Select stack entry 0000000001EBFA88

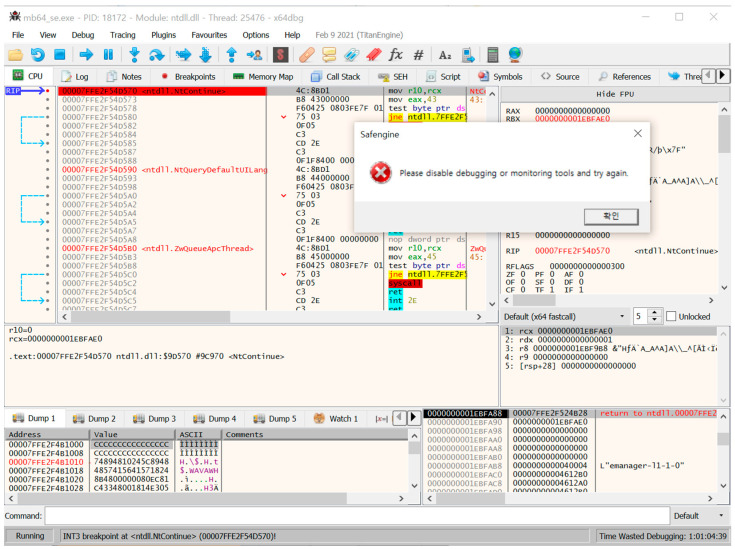(x=464, y=414)
